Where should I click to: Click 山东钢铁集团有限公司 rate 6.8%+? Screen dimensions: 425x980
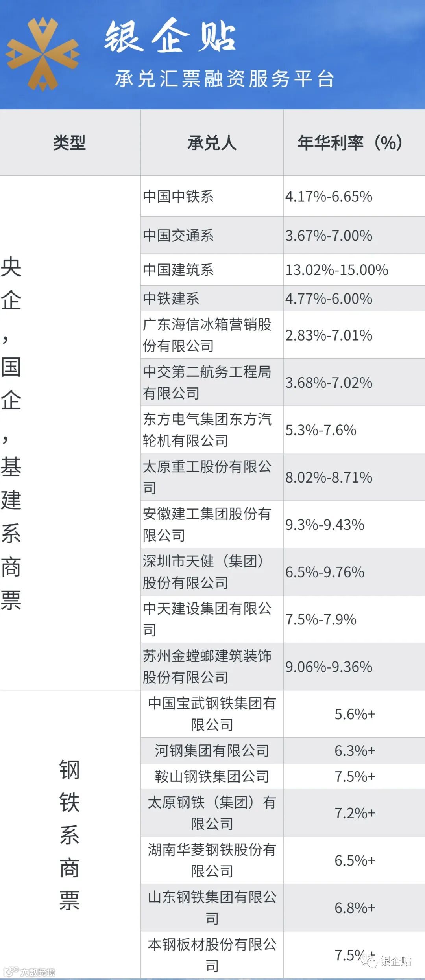click(354, 908)
